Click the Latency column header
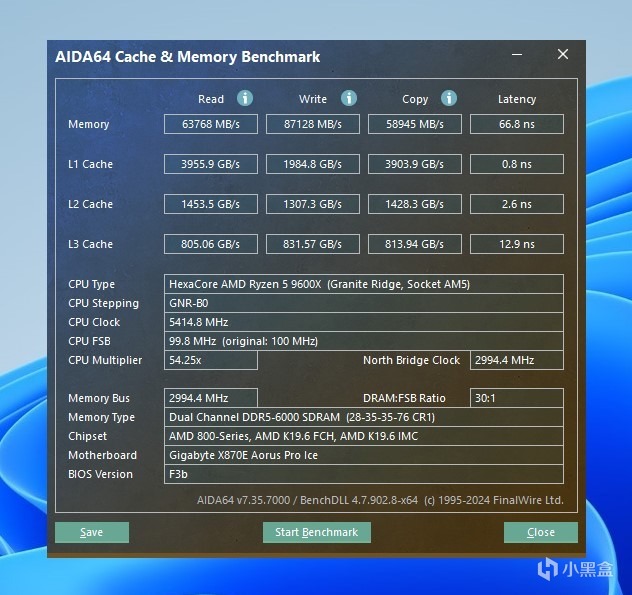Image resolution: width=632 pixels, height=595 pixels. click(x=517, y=99)
